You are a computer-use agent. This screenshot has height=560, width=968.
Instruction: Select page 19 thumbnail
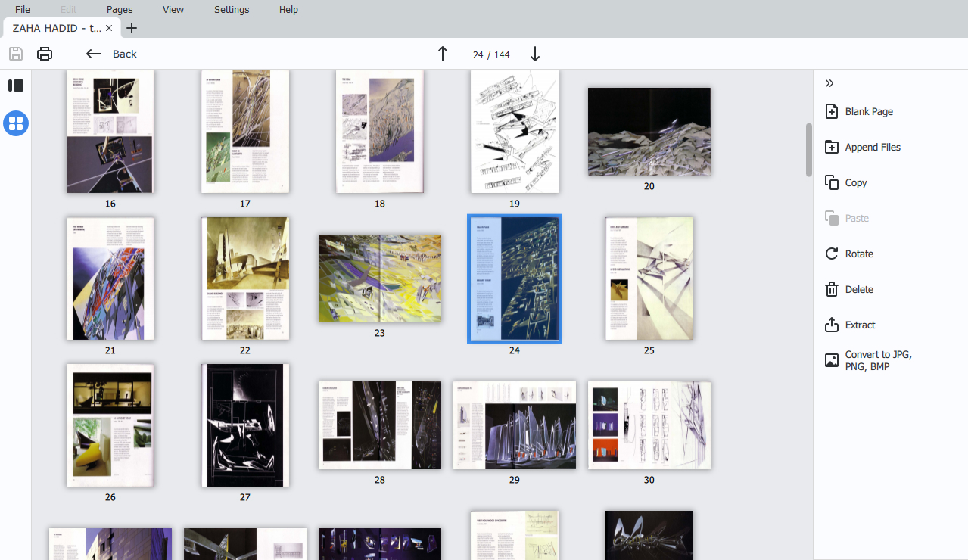point(515,132)
